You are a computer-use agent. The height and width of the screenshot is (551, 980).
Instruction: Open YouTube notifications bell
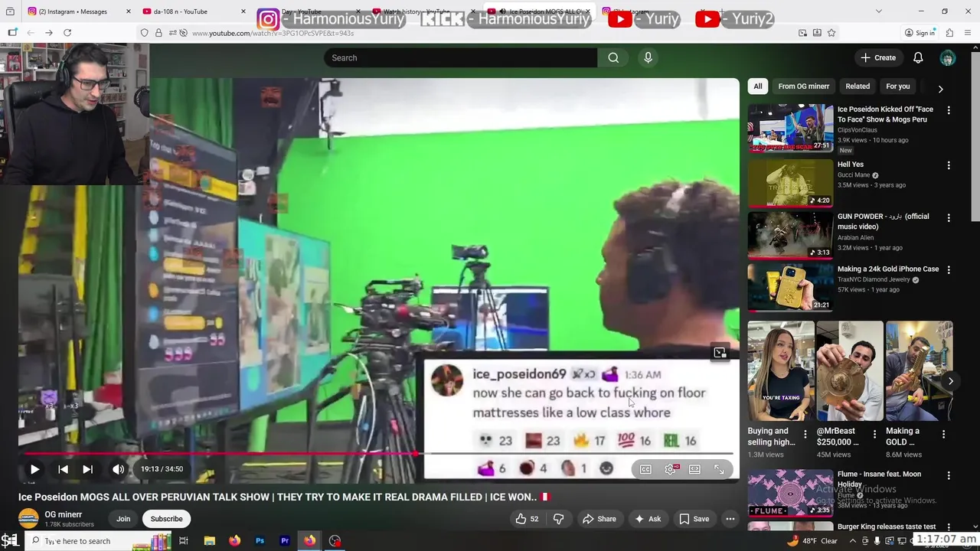tap(918, 57)
